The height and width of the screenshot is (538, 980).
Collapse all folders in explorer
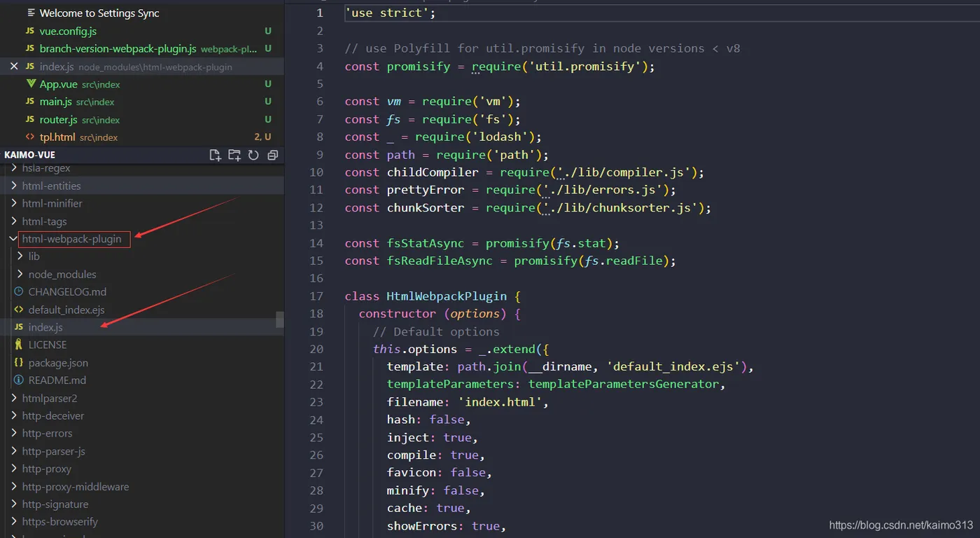click(273, 155)
